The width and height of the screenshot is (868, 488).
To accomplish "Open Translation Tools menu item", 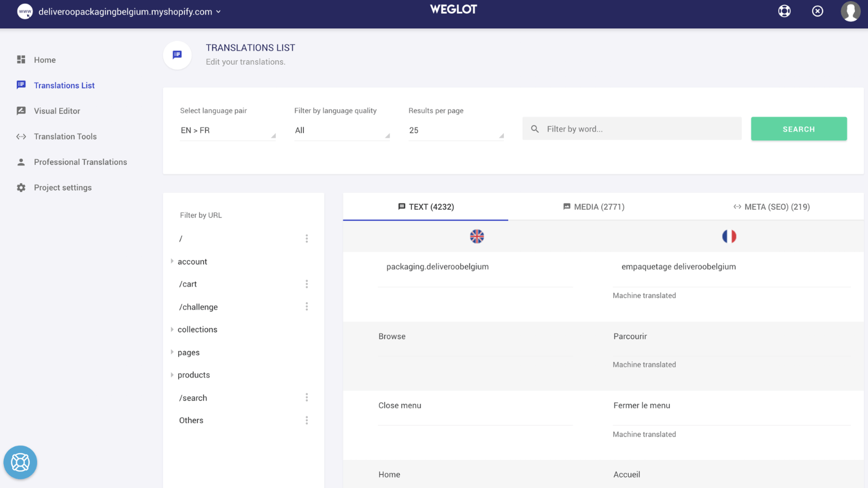I will [x=65, y=136].
